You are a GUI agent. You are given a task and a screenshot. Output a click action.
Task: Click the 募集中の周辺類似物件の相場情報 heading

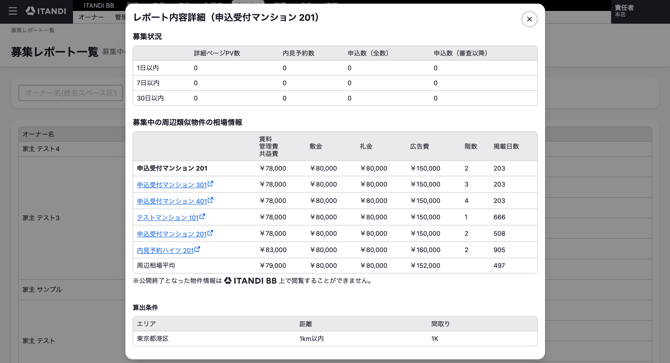coord(187,122)
